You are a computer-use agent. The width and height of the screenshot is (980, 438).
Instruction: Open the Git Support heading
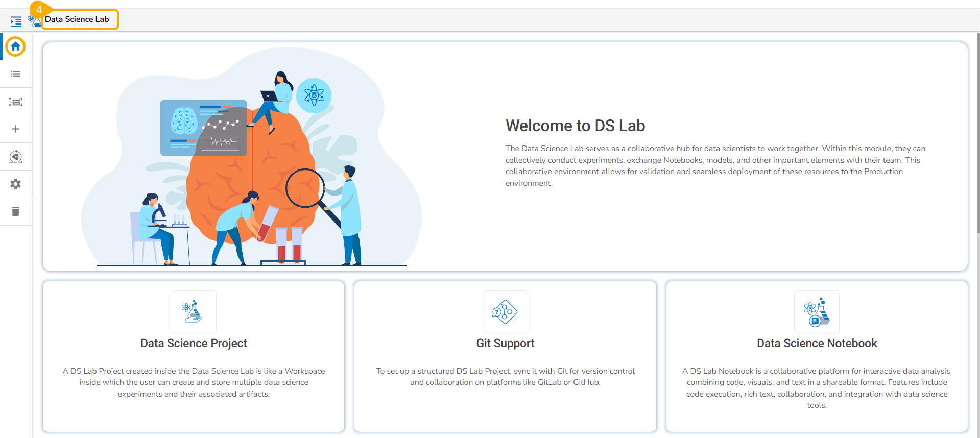point(505,343)
